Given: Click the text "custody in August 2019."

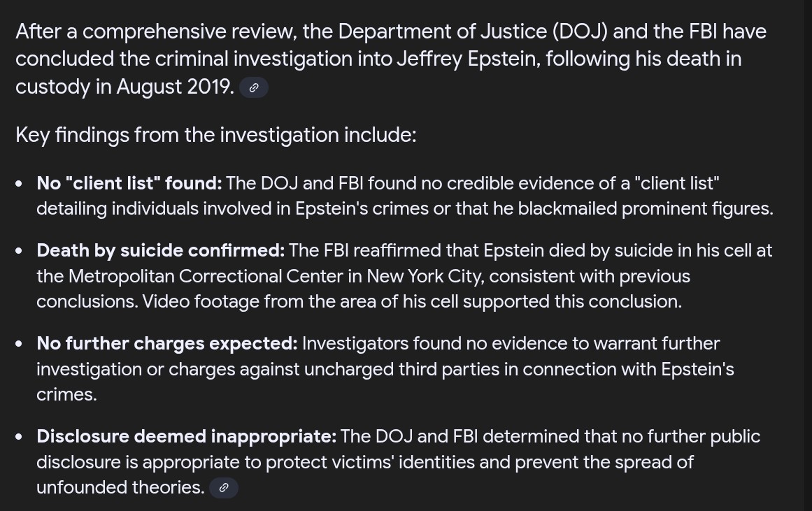Looking at the screenshot, I should [x=124, y=87].
